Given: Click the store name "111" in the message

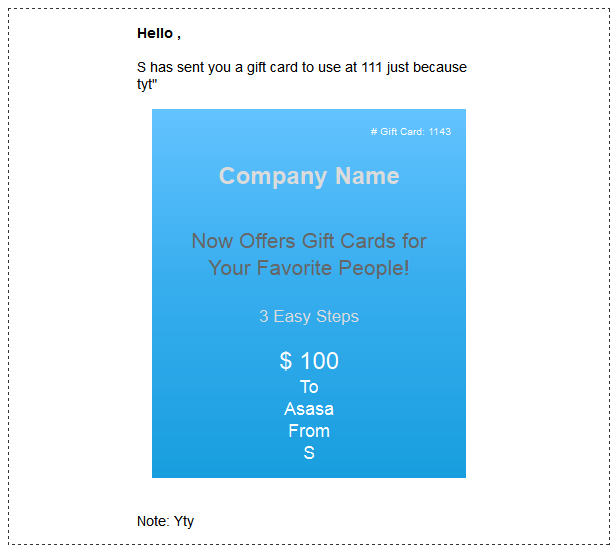Looking at the screenshot, I should coord(372,67).
